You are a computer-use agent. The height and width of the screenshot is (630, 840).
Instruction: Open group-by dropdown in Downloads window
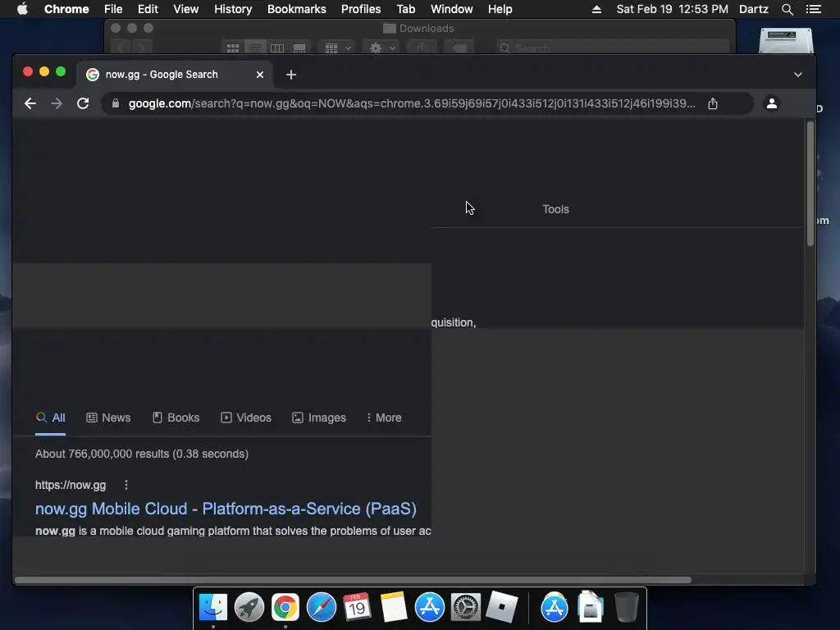point(337,48)
